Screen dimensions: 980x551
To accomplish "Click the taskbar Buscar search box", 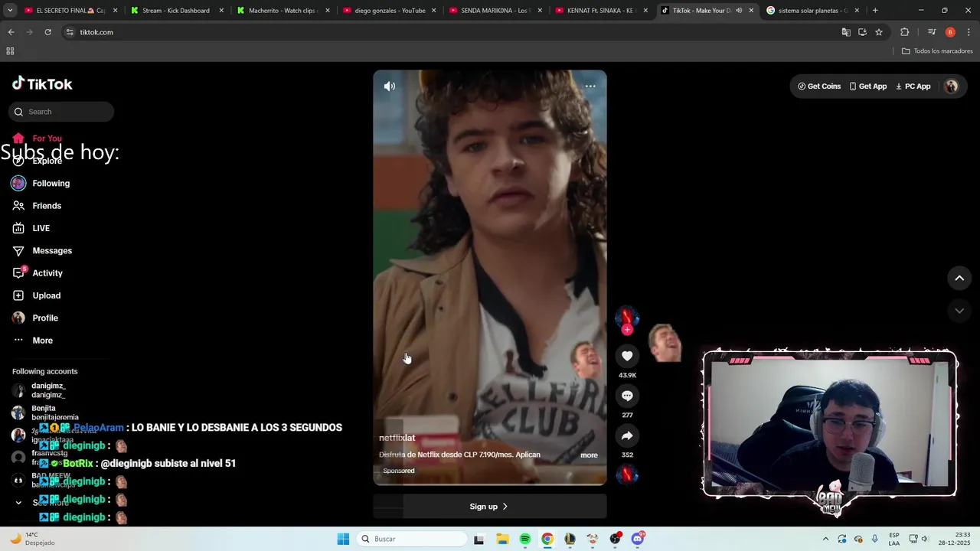I will [x=412, y=539].
